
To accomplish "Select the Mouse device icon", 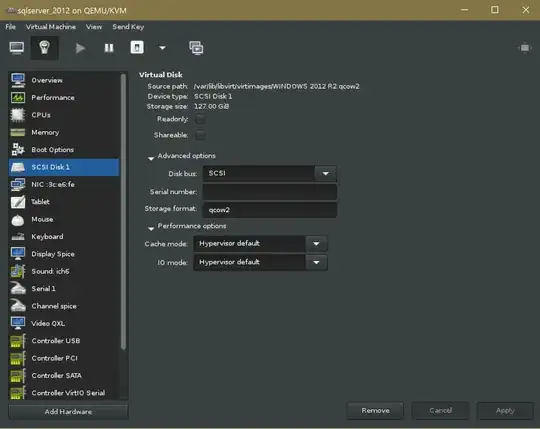I will tap(18, 220).
